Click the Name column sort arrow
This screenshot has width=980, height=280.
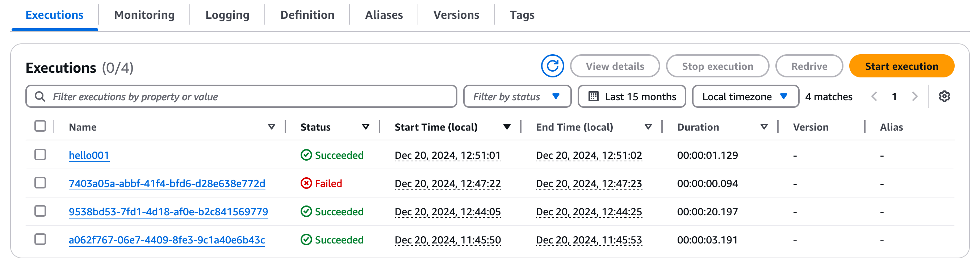271,127
